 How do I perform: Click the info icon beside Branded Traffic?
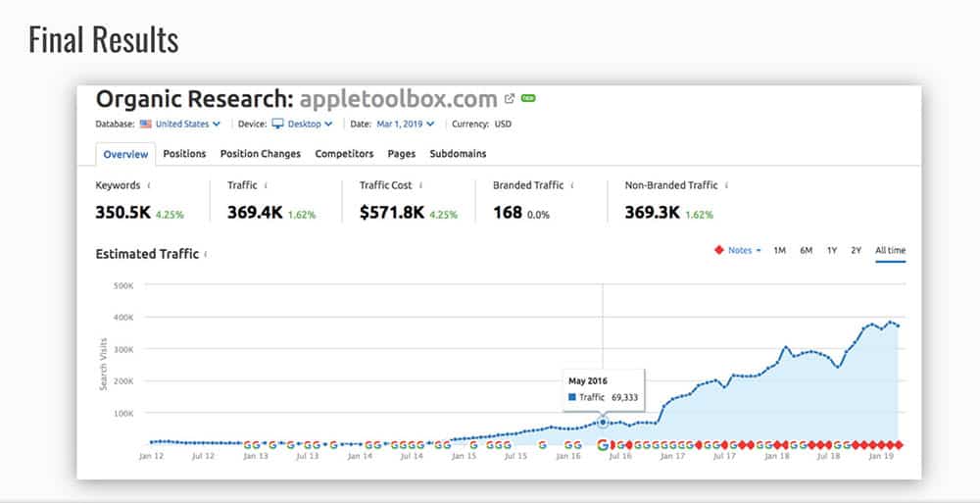tap(572, 185)
